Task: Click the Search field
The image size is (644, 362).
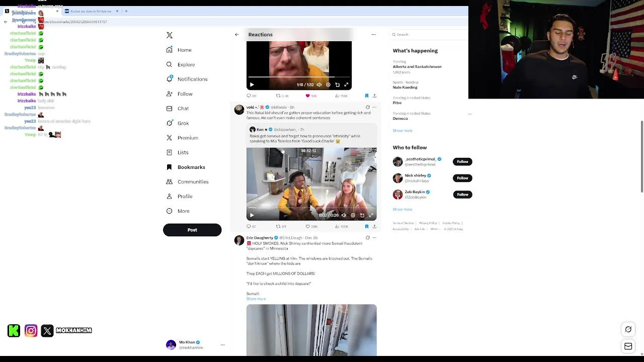Action: [x=430, y=35]
